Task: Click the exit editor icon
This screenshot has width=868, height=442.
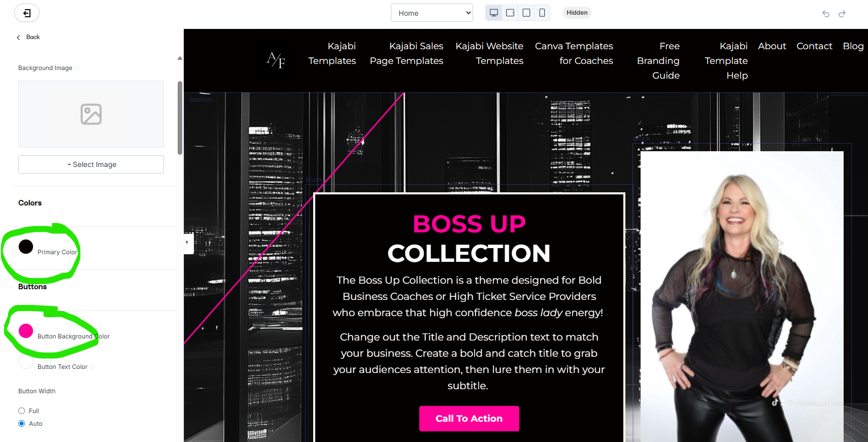Action: point(27,13)
